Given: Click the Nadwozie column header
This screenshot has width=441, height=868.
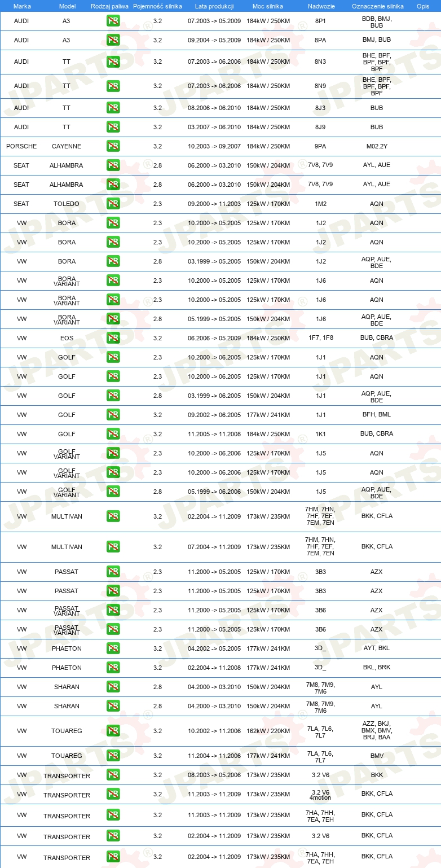Looking at the screenshot, I should coord(320,6).
